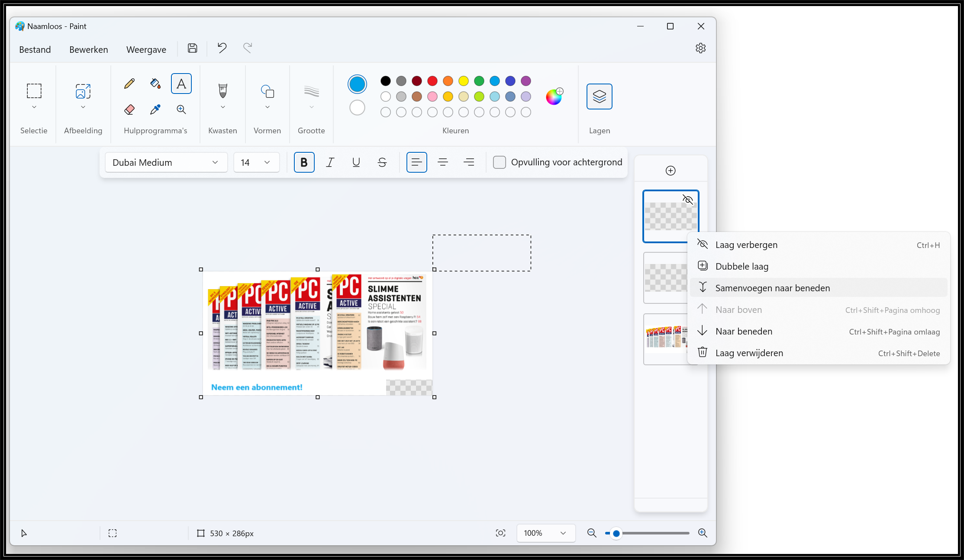Click the zoom out magnifier icon
Viewport: 964px width, 560px height.
(x=592, y=533)
